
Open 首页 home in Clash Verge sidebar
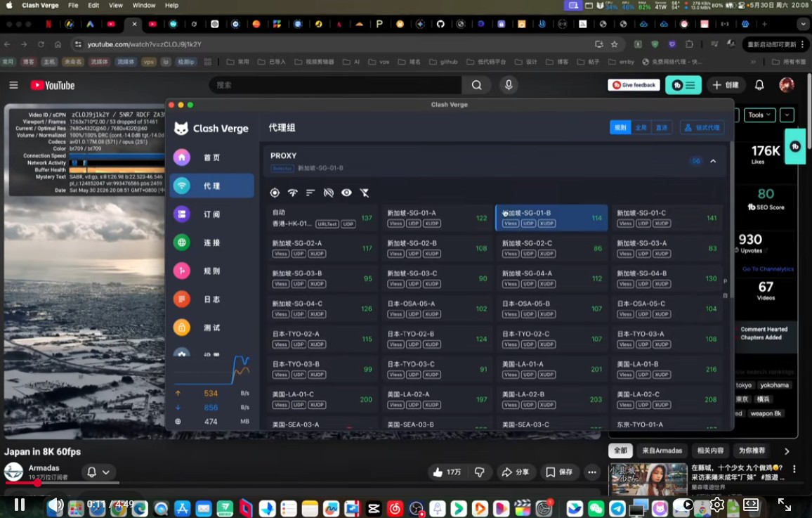tap(212, 157)
